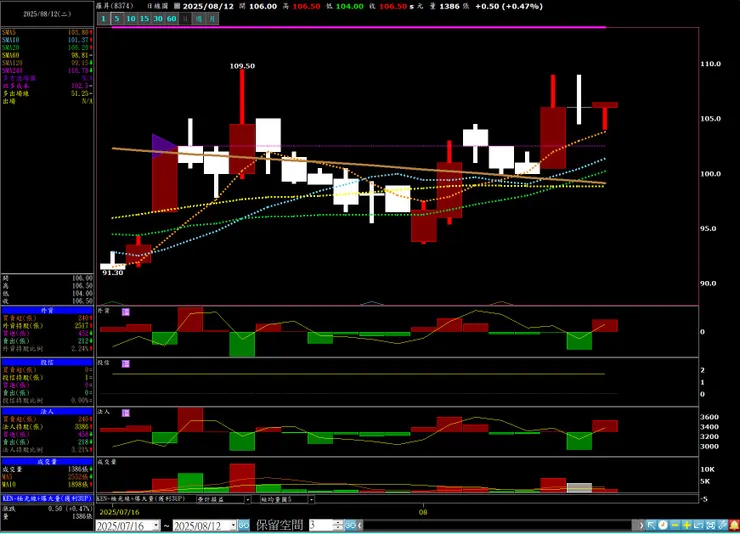Click the SMA5 indicator row
The image size is (740, 534).
point(47,33)
